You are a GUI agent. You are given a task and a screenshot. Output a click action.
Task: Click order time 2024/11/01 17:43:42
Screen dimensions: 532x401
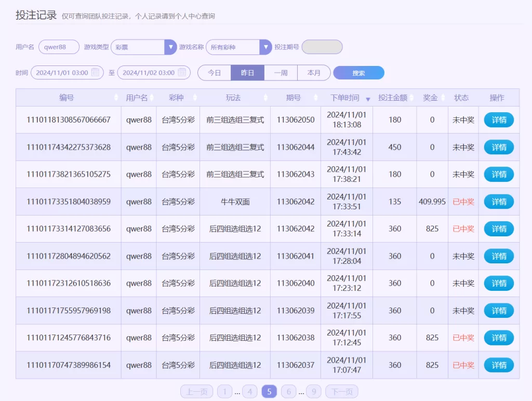[347, 147]
